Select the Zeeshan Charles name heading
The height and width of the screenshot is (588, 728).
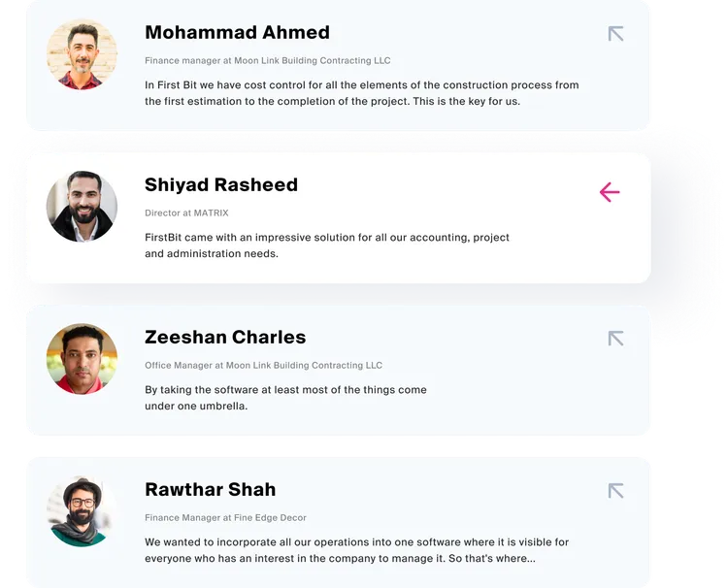click(225, 337)
